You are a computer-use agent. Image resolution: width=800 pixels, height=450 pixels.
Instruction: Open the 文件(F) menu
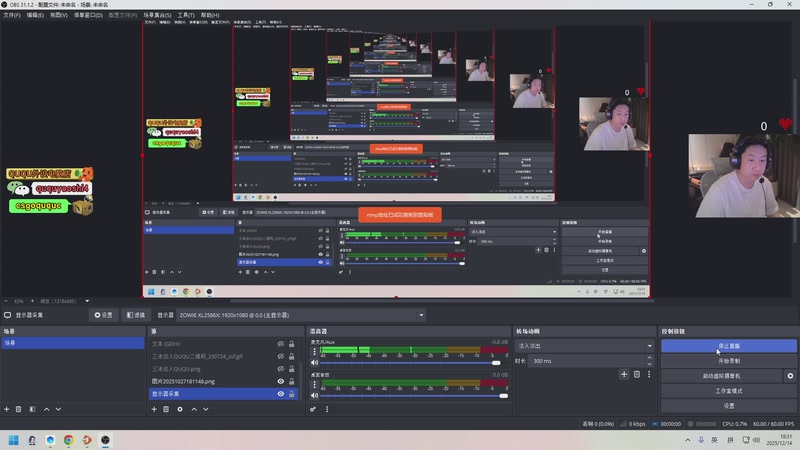click(x=12, y=15)
